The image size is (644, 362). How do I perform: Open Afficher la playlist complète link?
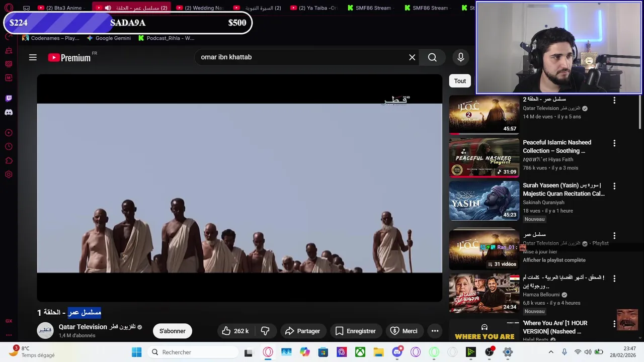click(554, 260)
